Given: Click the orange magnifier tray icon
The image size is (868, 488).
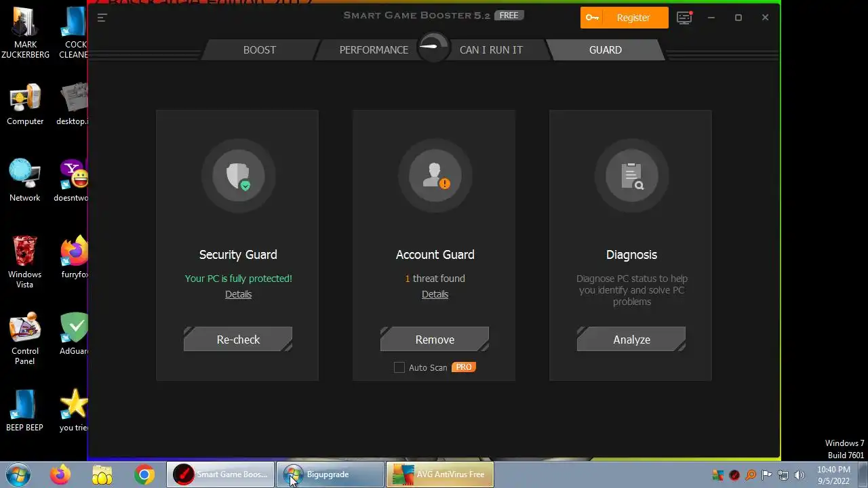Looking at the screenshot, I should pyautogui.click(x=750, y=475).
